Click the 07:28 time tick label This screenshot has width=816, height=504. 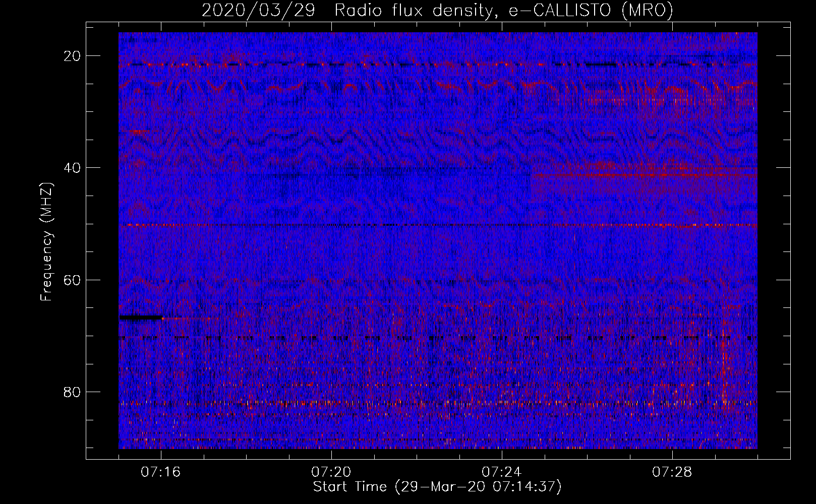pyautogui.click(x=672, y=472)
